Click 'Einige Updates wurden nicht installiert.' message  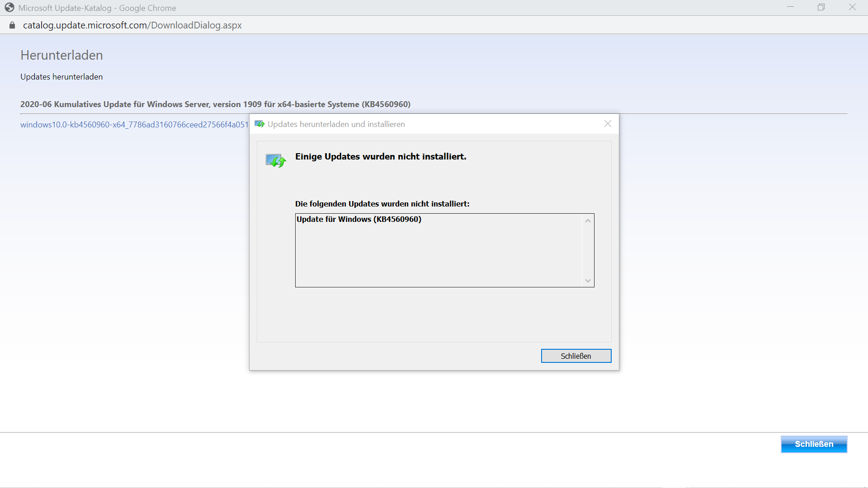click(x=381, y=157)
